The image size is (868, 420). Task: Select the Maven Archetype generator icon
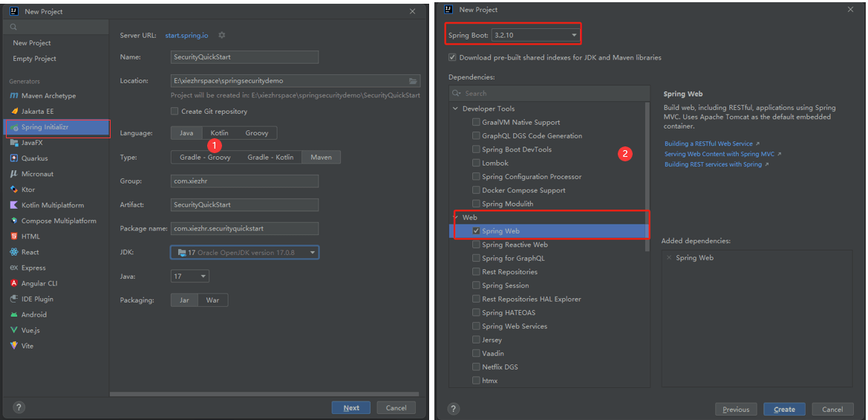pos(14,96)
